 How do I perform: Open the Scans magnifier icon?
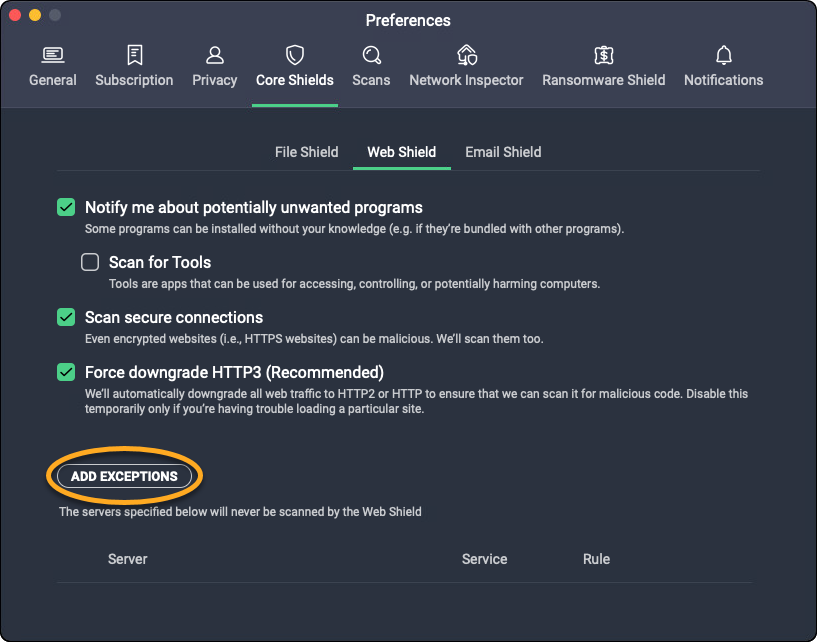pyautogui.click(x=371, y=54)
